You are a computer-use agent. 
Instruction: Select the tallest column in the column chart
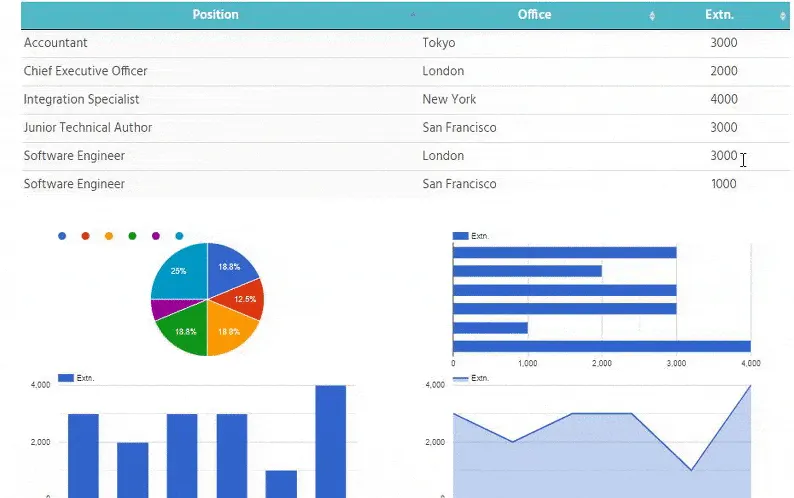tap(331, 441)
